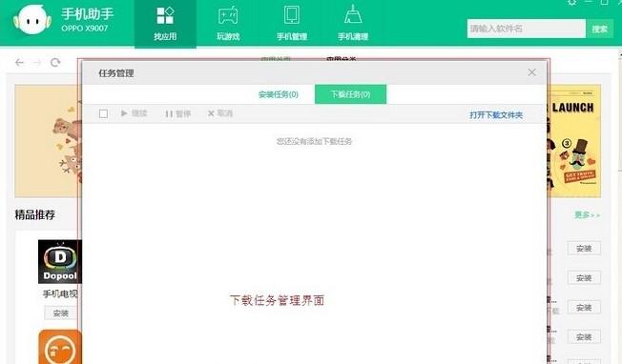This screenshot has width=622, height=364.
Task: Click the 取消 cancel button
Action: (220, 113)
